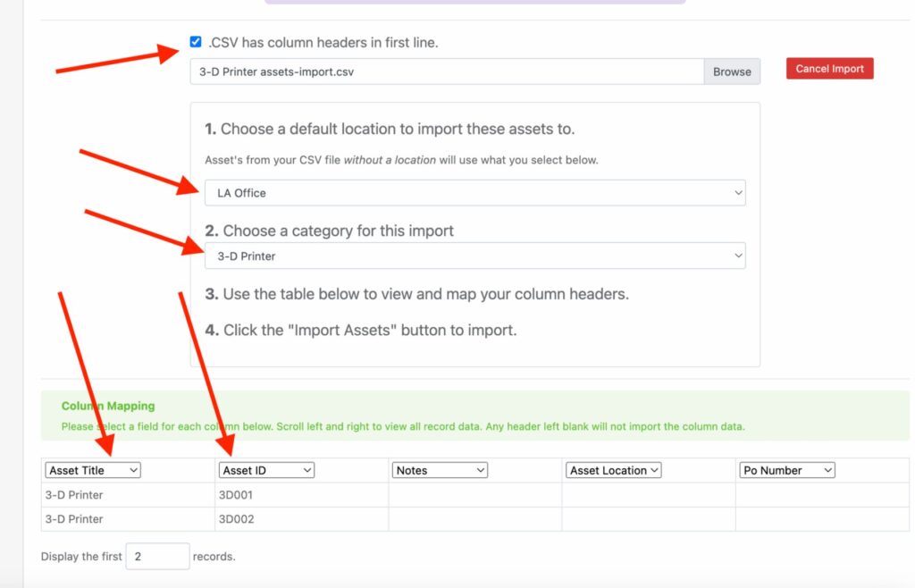Click the empty Notes cell in first row
Screen dimensions: 915x588
[x=474, y=494]
